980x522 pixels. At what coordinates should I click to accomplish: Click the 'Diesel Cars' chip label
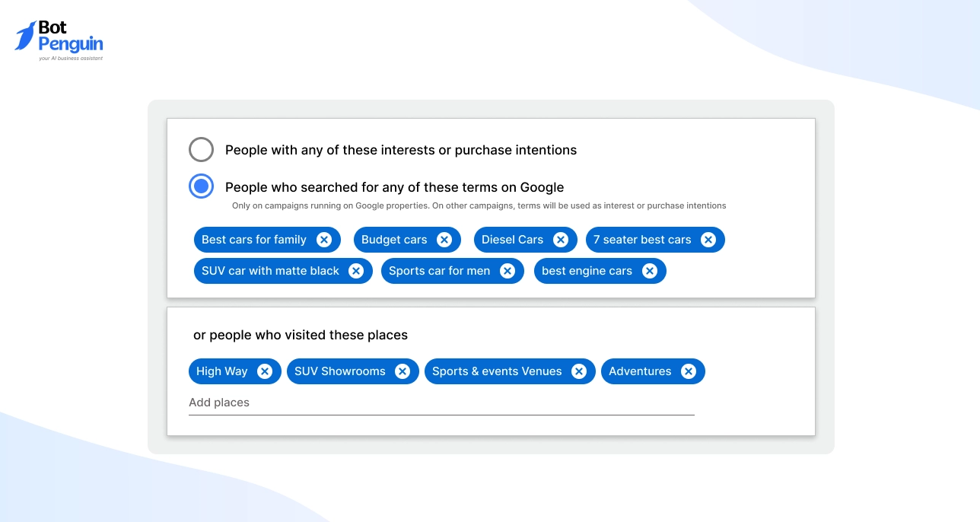[512, 240]
